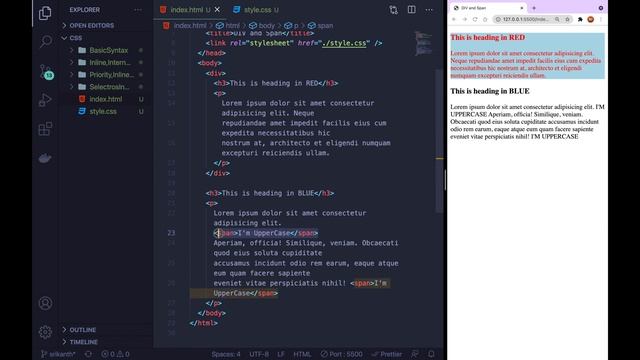Switch to the index.html editor tab

pyautogui.click(x=187, y=10)
